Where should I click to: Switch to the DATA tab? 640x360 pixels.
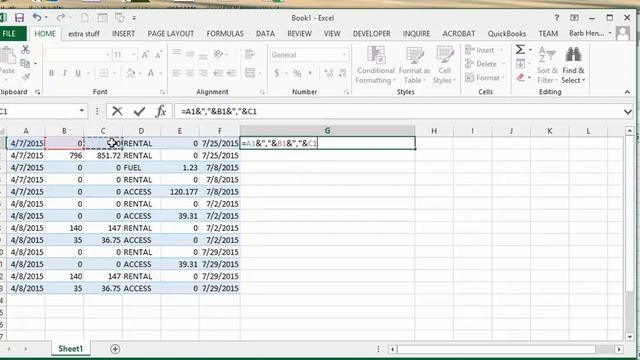265,33
